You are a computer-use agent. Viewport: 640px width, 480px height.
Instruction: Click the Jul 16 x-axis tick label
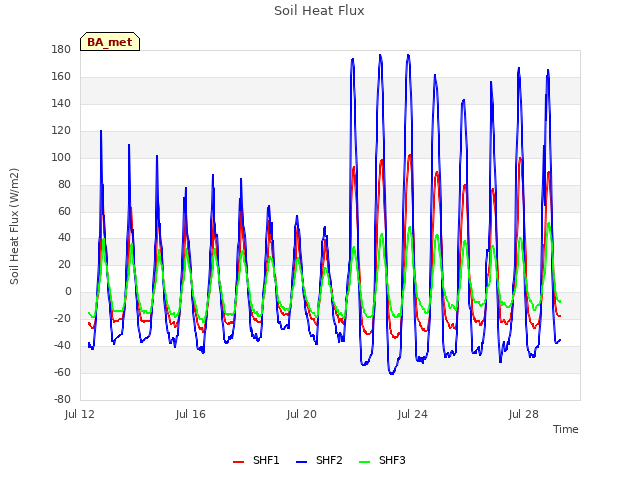pyautogui.click(x=191, y=414)
